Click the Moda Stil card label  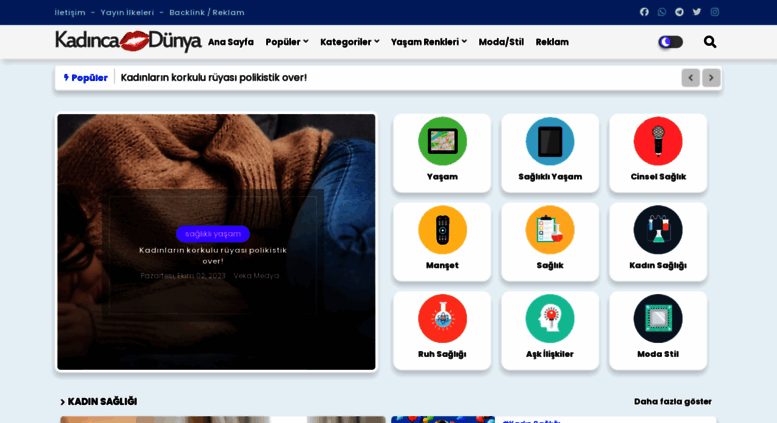[x=658, y=354]
